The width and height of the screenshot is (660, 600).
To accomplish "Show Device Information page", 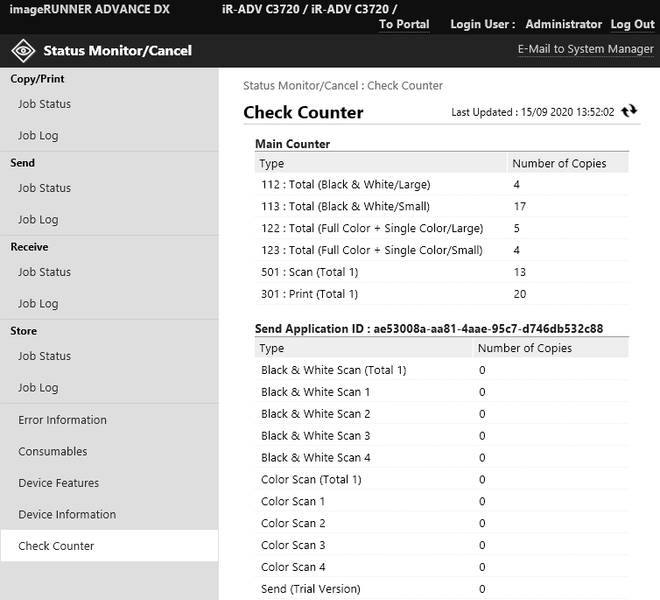I will (x=67, y=515).
